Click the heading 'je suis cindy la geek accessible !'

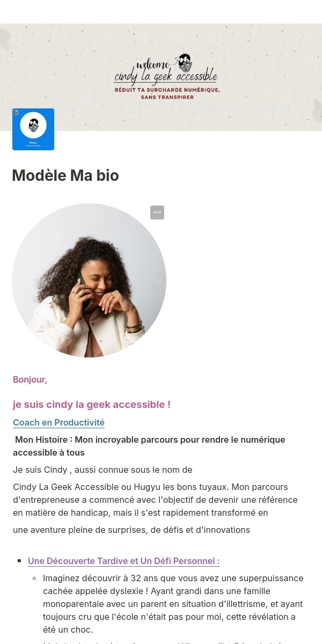(92, 404)
